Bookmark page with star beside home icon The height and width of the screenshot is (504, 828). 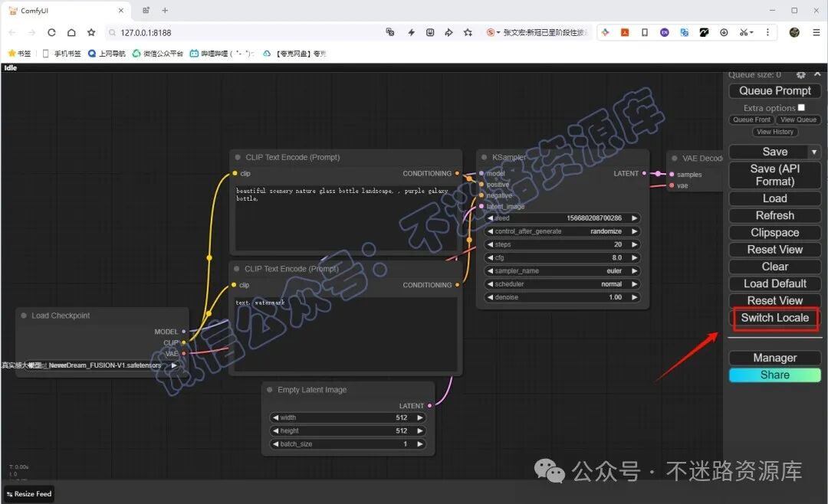click(91, 33)
